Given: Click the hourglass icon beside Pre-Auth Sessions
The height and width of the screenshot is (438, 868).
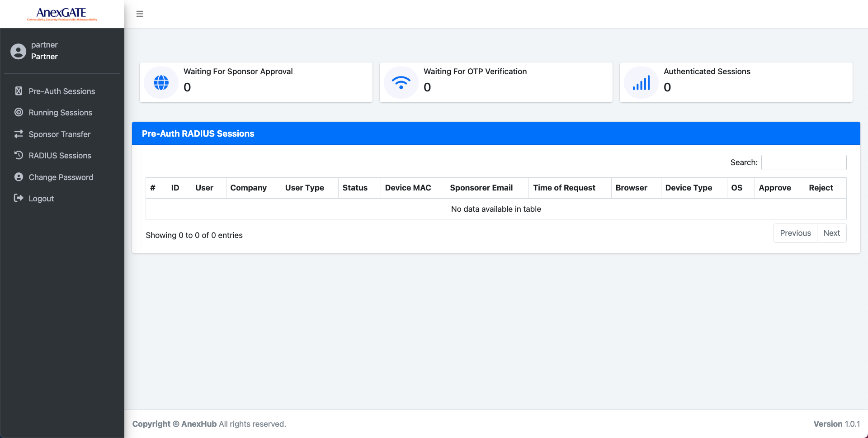Looking at the screenshot, I should point(19,91).
